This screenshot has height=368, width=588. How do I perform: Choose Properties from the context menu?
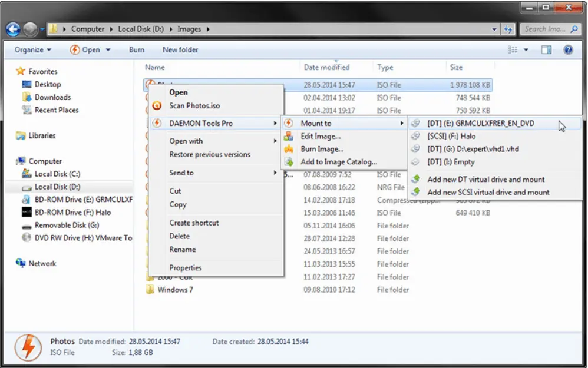point(186,268)
